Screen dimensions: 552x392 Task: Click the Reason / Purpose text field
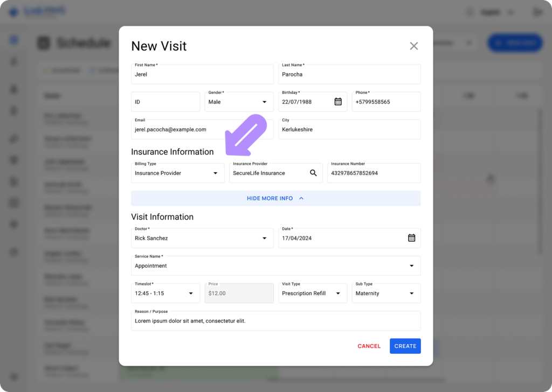point(275,321)
